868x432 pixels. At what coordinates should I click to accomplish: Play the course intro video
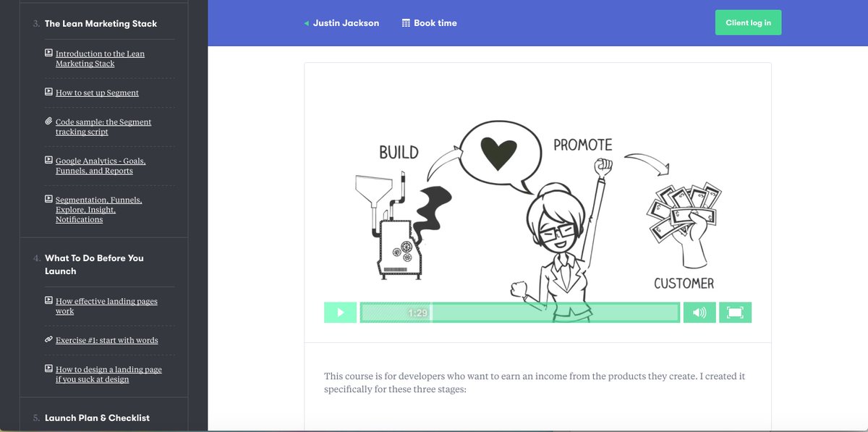(340, 313)
